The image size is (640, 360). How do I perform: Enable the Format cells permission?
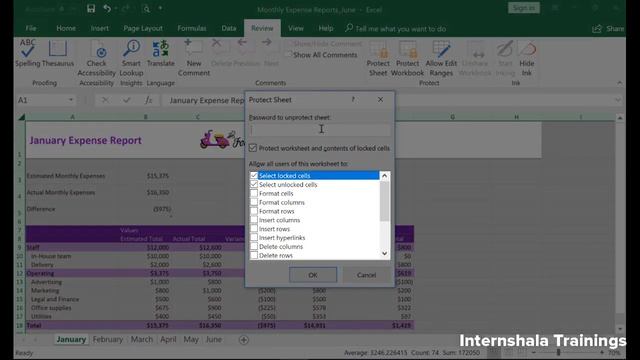coord(254,193)
